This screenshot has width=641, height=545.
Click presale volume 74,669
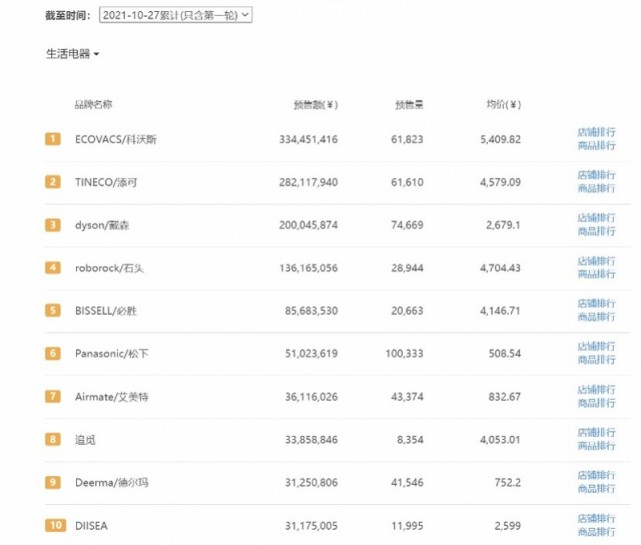pos(407,225)
